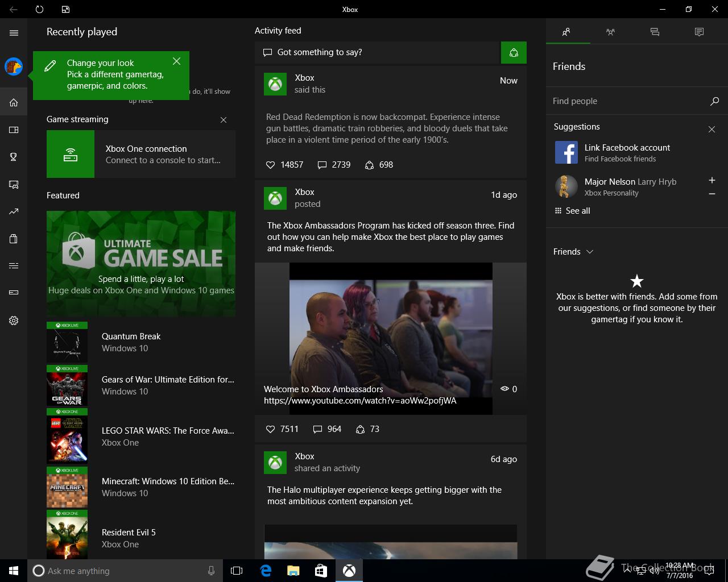Open Game DVR sidebar icon
Screen dimensions: 728x582
click(14, 184)
